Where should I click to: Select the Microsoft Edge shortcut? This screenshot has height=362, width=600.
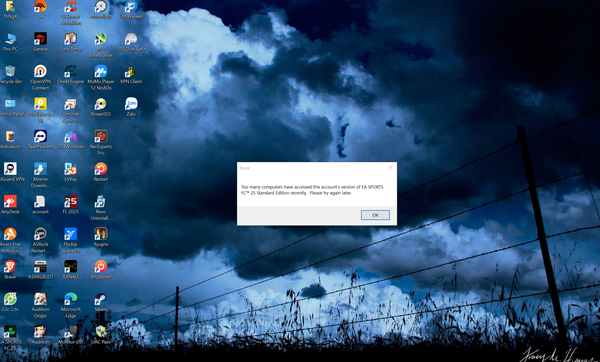70,305
